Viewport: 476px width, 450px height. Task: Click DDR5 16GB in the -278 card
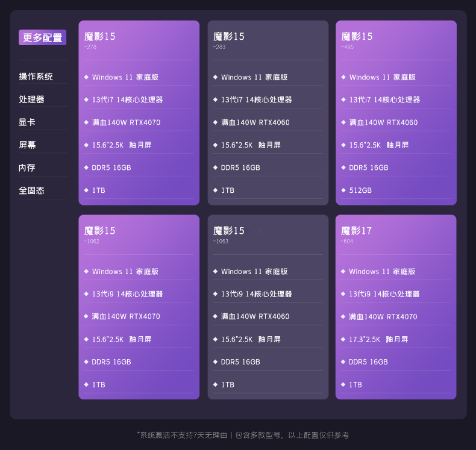tap(111, 167)
